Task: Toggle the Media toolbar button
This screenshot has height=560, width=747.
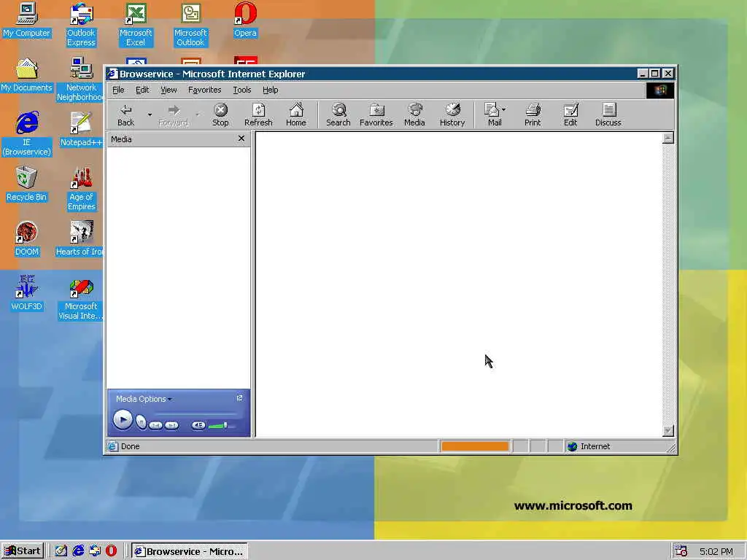Action: pos(414,114)
